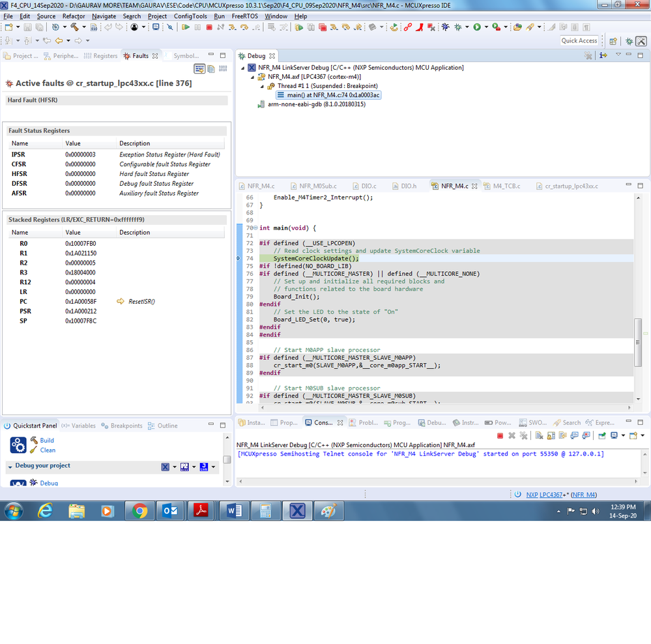Open the dropdown beside green bug Debug icon

[467, 27]
